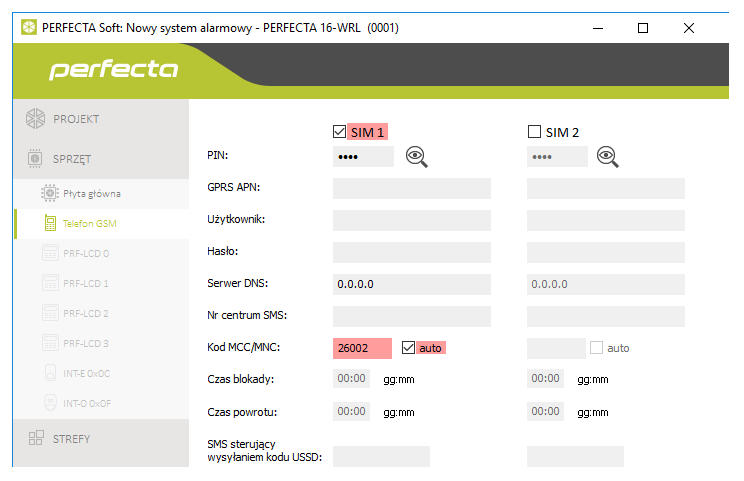Click the INT-E 0x0C module icon

tap(50, 373)
